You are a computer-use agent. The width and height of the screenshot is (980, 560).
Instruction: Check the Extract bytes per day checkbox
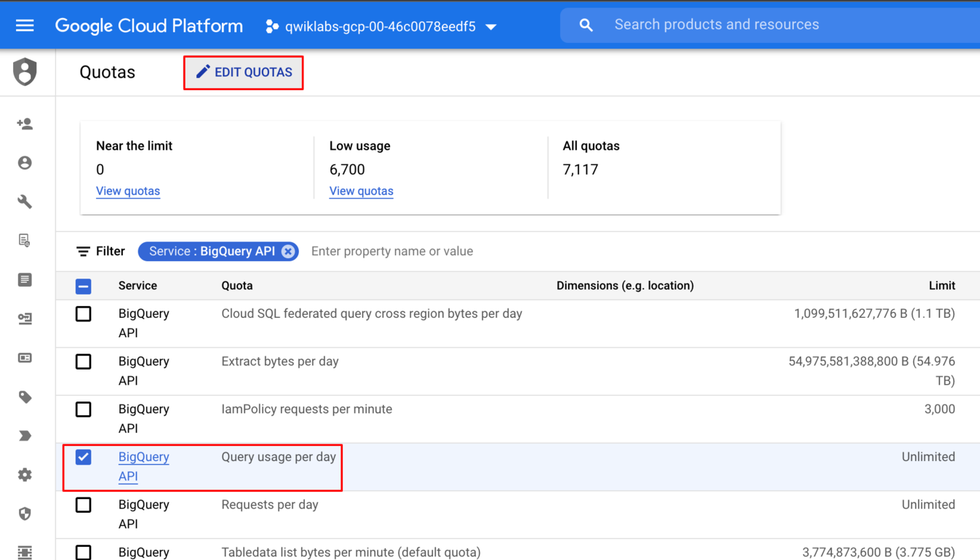(x=84, y=362)
